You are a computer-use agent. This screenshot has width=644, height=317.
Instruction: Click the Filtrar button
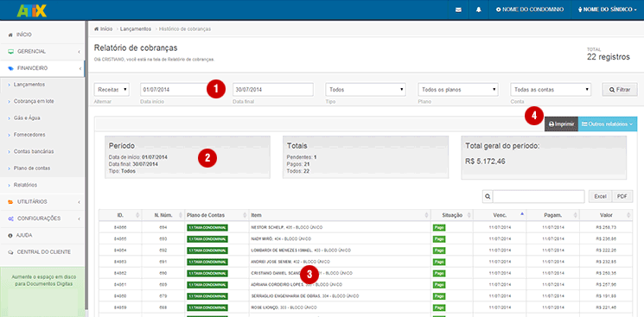pyautogui.click(x=620, y=90)
